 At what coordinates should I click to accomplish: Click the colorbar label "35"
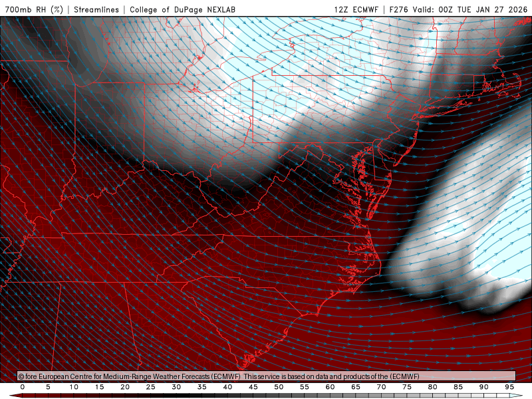click(202, 387)
